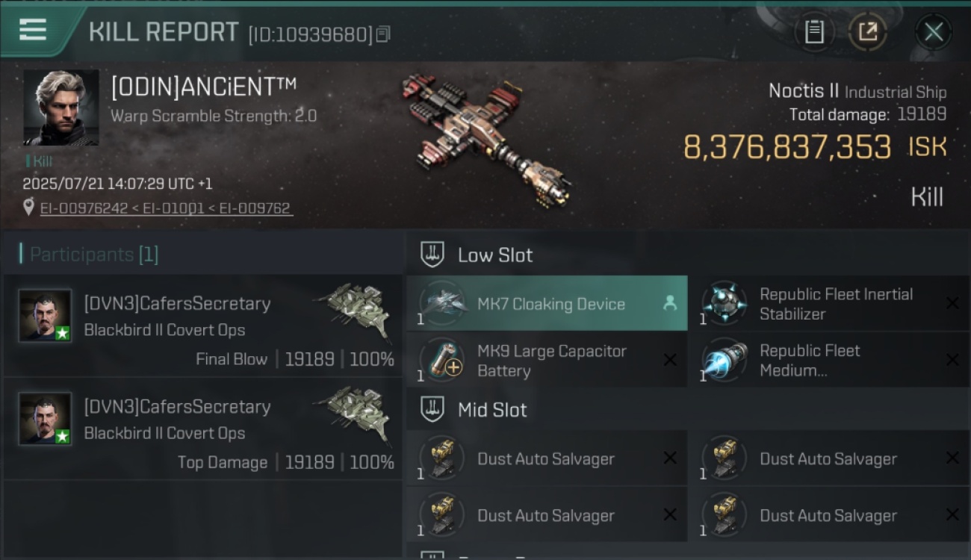Select the Top Damage CafersSecretary entry

[202, 429]
